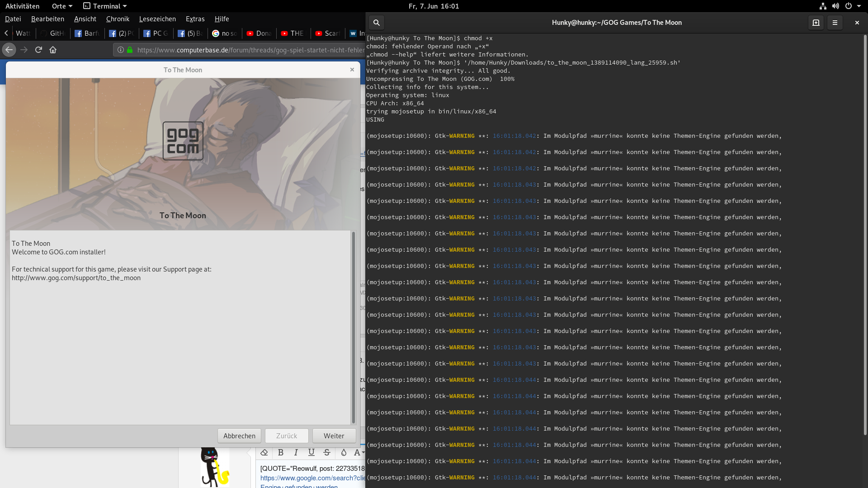
Task: Open system status menu arrow
Action: tap(859, 6)
